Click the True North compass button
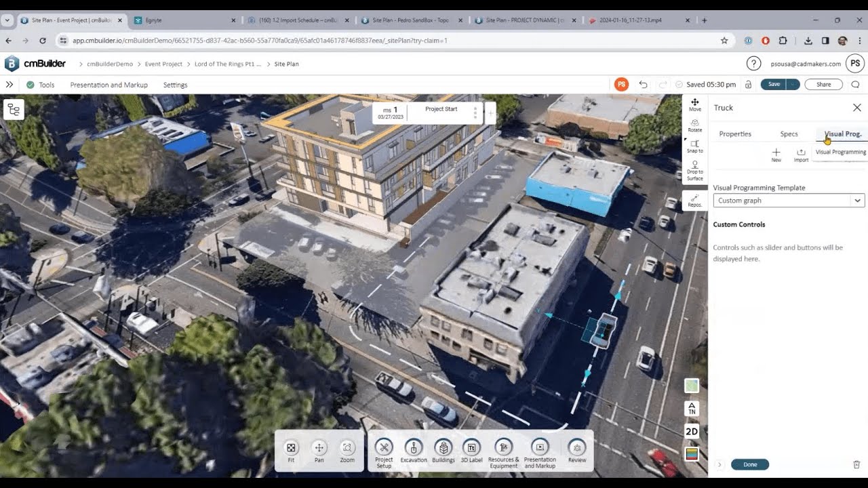 (x=692, y=409)
